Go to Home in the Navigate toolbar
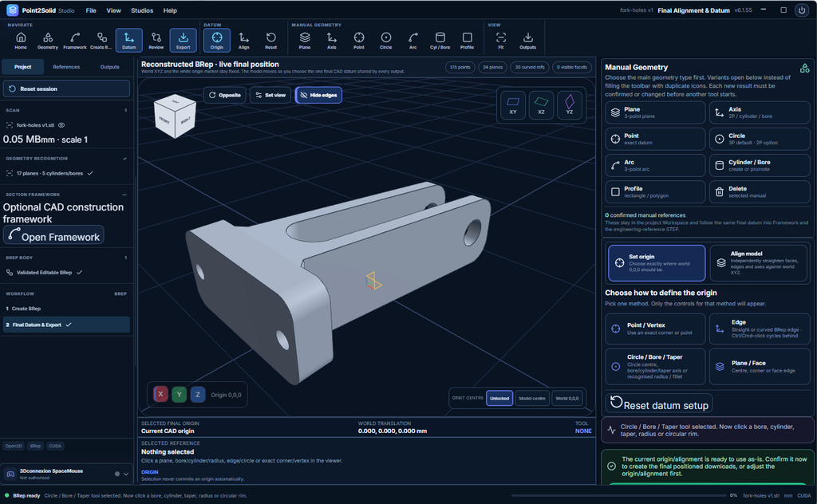817x504 pixels. coord(21,40)
